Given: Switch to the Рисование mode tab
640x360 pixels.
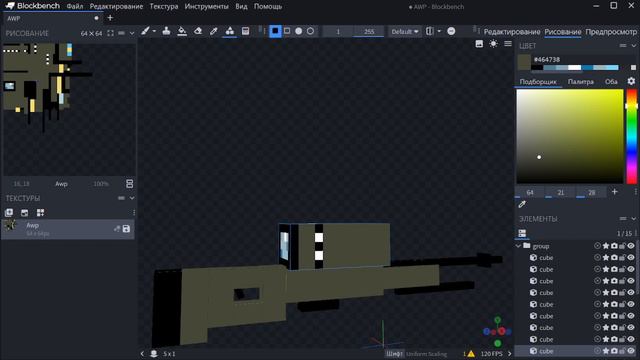Looking at the screenshot, I should click(x=563, y=31).
